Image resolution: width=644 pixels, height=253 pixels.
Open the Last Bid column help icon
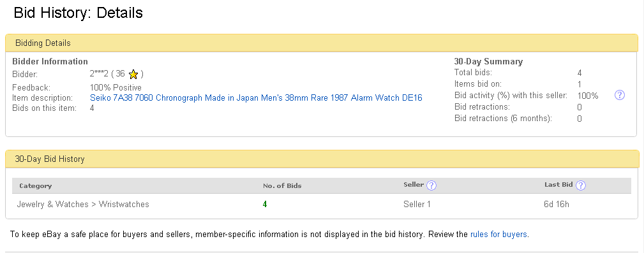pos(581,185)
